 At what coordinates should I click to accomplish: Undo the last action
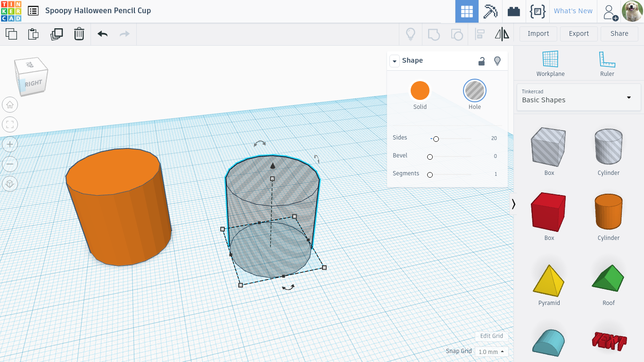(x=102, y=34)
